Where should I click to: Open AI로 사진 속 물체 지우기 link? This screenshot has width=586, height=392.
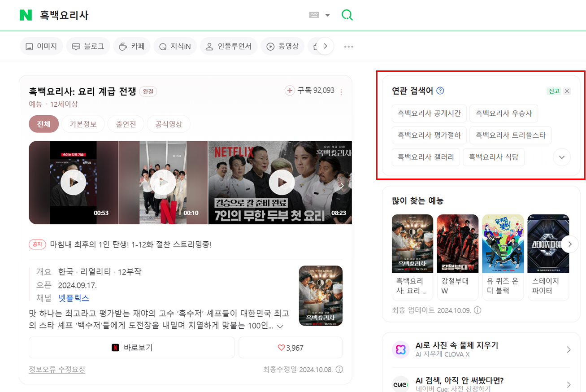click(x=457, y=345)
